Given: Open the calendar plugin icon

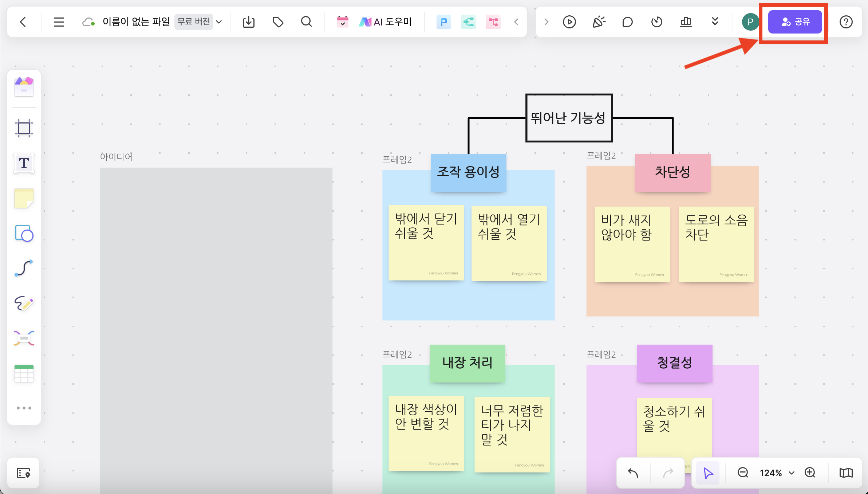Looking at the screenshot, I should coord(342,22).
